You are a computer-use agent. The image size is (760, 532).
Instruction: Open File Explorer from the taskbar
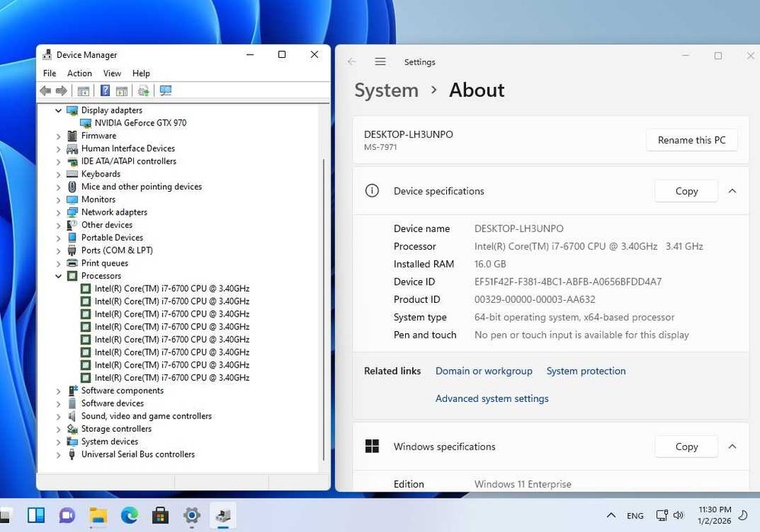coord(98,515)
